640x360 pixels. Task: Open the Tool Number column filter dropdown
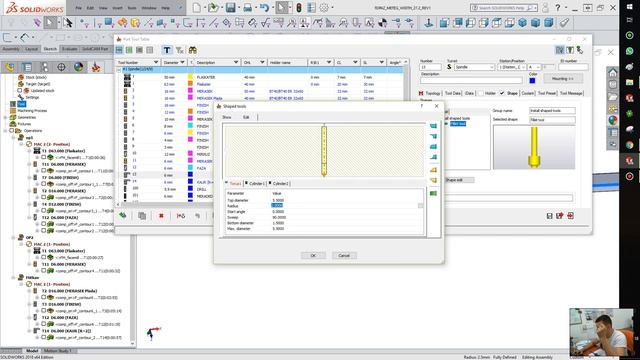156,62
